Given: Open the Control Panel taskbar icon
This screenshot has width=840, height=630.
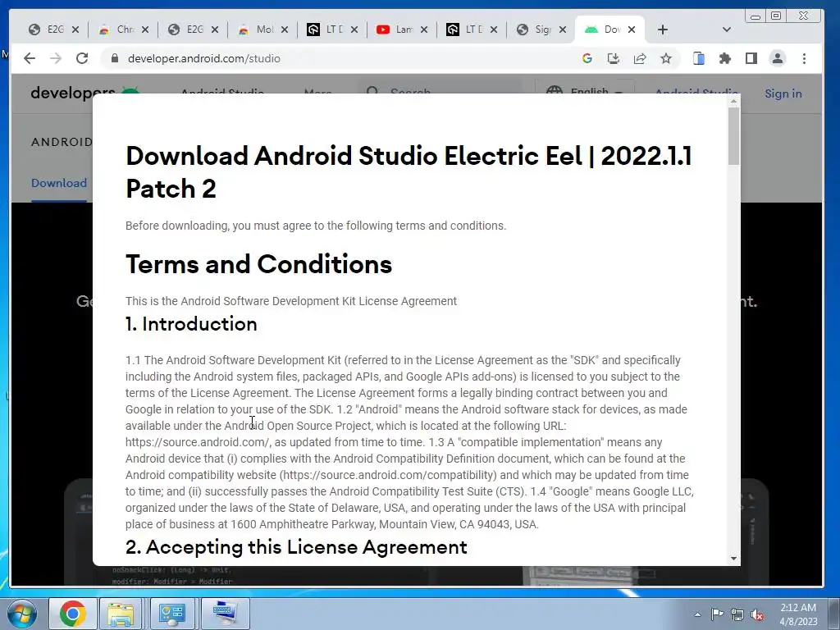Looking at the screenshot, I should point(171,614).
